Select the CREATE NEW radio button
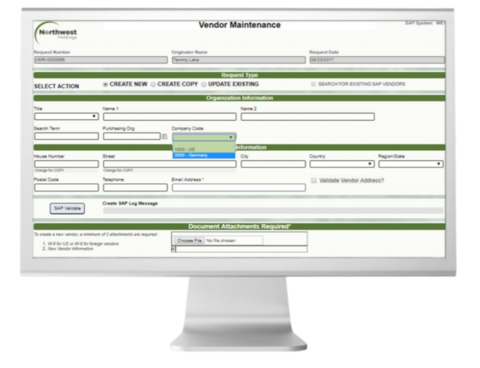 105,84
